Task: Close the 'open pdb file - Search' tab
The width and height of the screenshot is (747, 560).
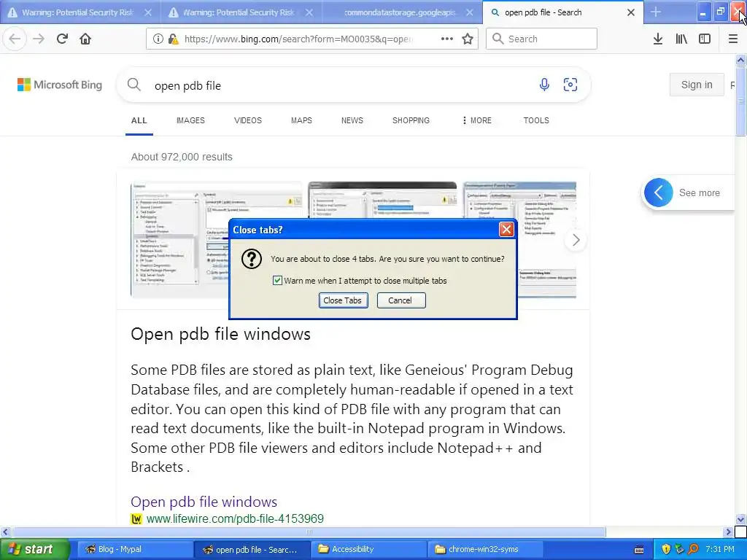Action: 631,12
